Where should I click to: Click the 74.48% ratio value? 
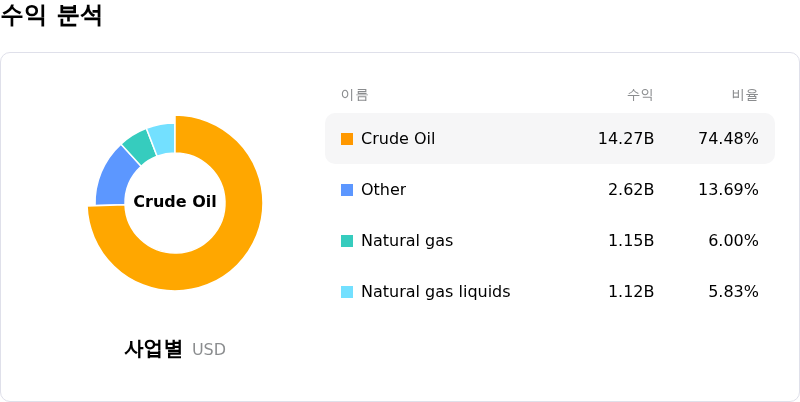pos(729,139)
